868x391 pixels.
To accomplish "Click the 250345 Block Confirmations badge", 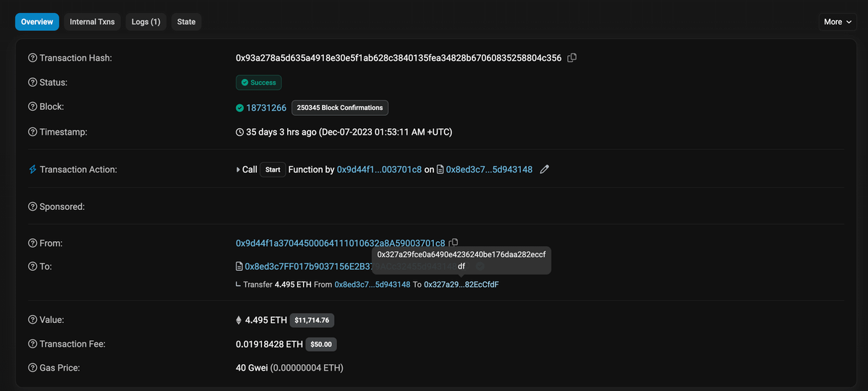I will coord(340,108).
